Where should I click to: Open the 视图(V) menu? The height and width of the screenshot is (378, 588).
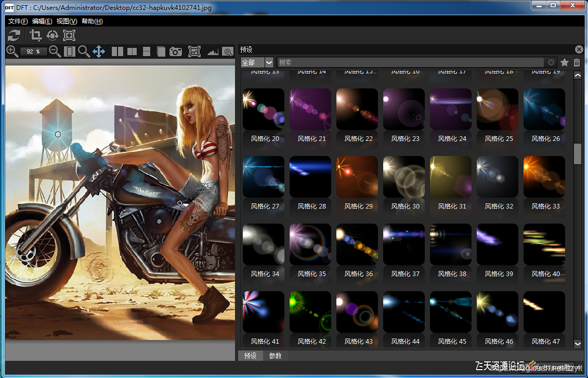[x=67, y=21]
